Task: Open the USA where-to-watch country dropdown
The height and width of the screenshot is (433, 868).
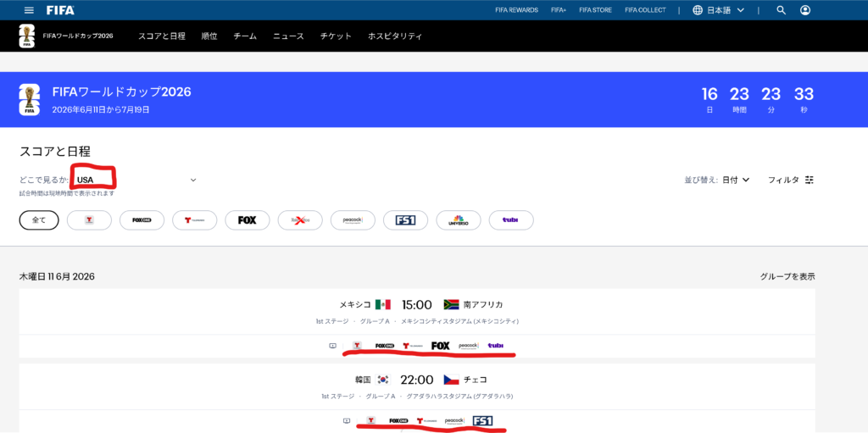Action: click(136, 180)
